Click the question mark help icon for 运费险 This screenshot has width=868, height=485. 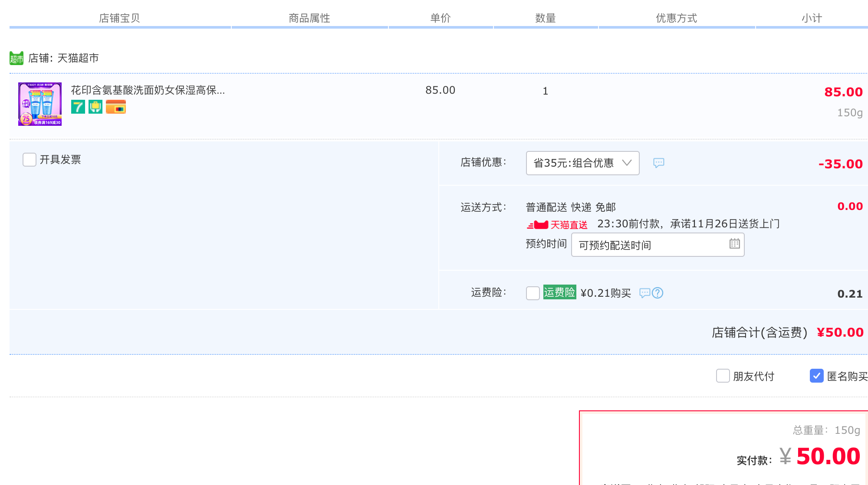[658, 293]
